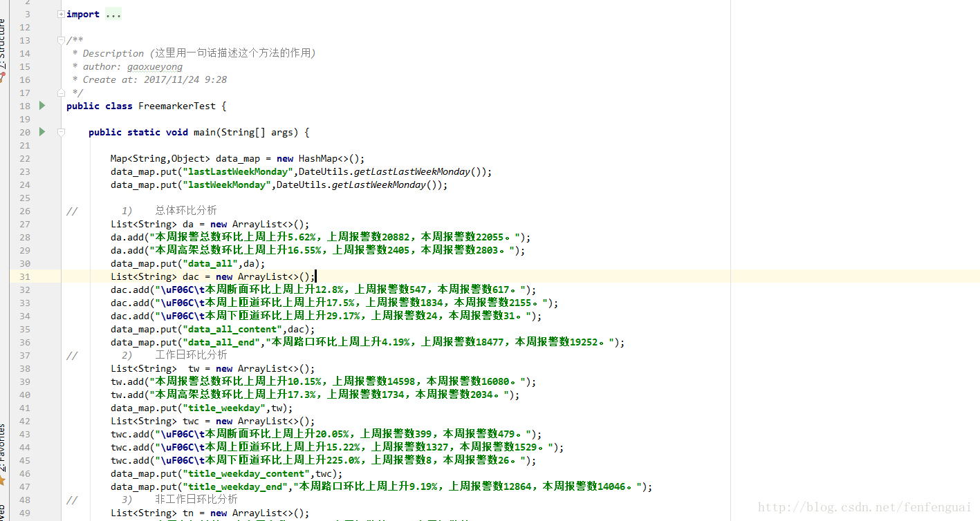Run main method using gutter arrow on line 20
980x521 pixels.
click(42, 132)
